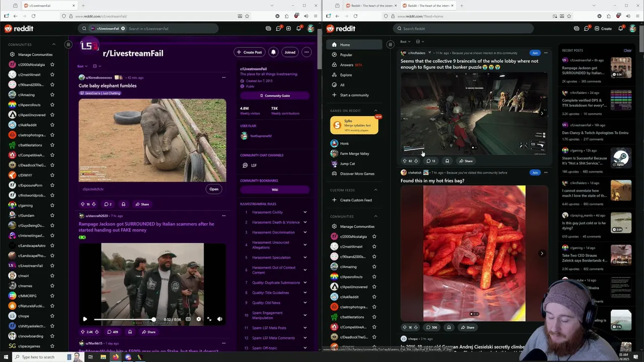Open comments on the baby elephant post
Image resolution: width=644 pixels, height=362 pixels.
click(x=108, y=204)
